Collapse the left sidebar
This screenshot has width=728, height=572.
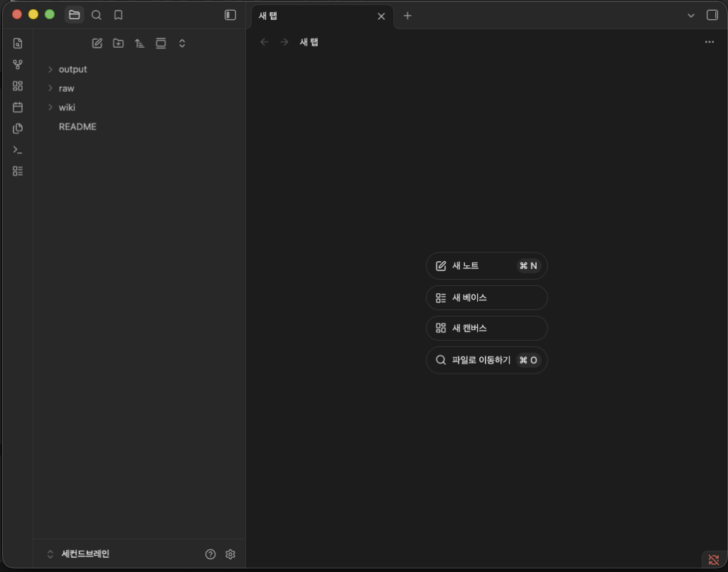(x=230, y=15)
